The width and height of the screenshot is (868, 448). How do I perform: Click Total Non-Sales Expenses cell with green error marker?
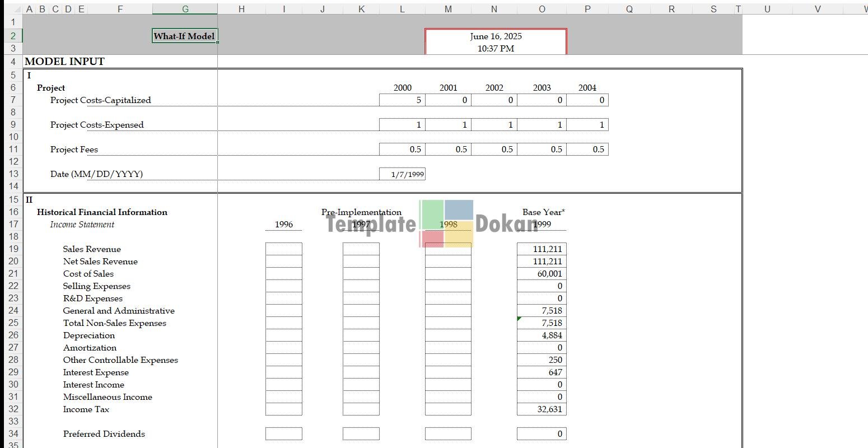pyautogui.click(x=542, y=323)
